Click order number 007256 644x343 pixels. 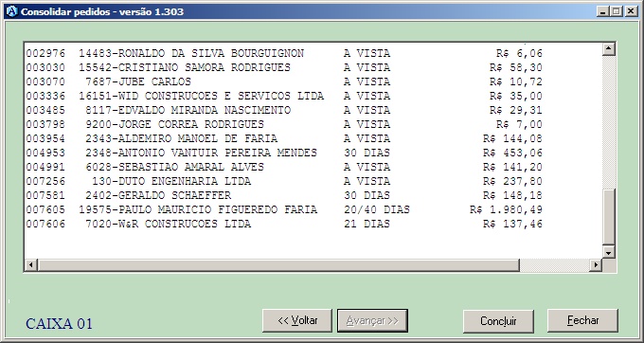[x=45, y=181]
